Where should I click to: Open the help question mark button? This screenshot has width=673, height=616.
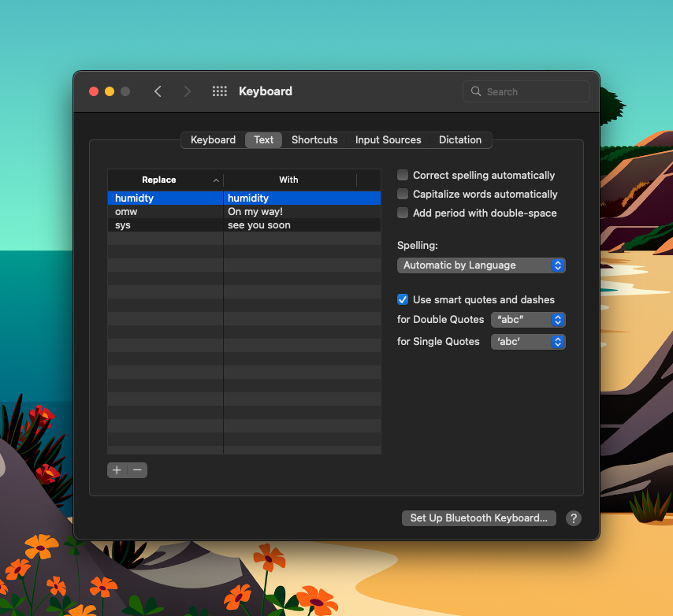pos(574,518)
